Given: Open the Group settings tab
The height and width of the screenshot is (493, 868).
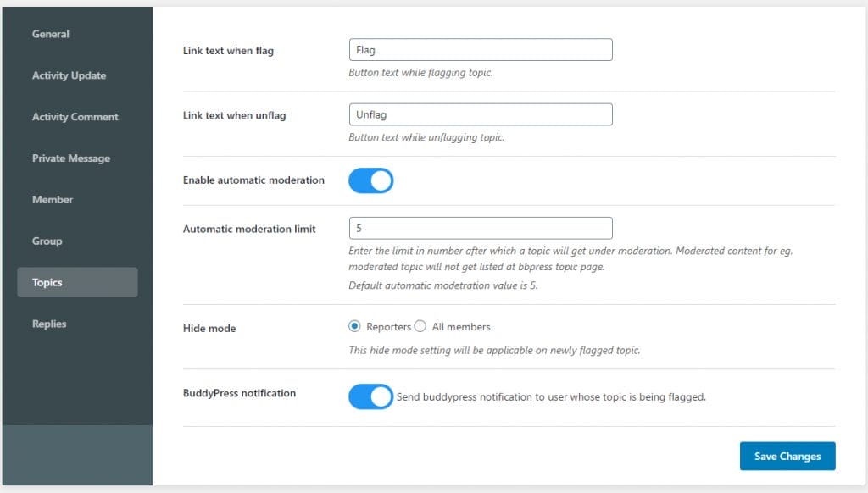Looking at the screenshot, I should tap(47, 241).
